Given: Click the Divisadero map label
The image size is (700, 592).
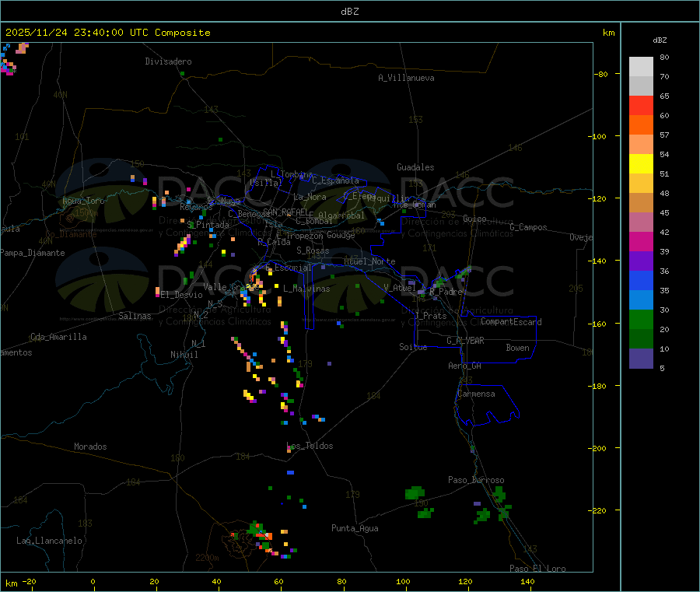Looking at the screenshot, I should [168, 61].
